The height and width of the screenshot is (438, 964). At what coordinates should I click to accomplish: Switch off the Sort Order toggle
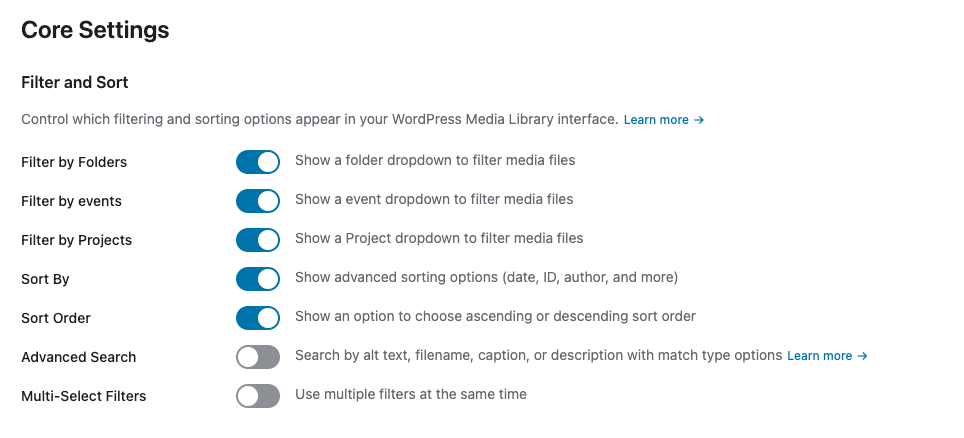[x=257, y=318]
